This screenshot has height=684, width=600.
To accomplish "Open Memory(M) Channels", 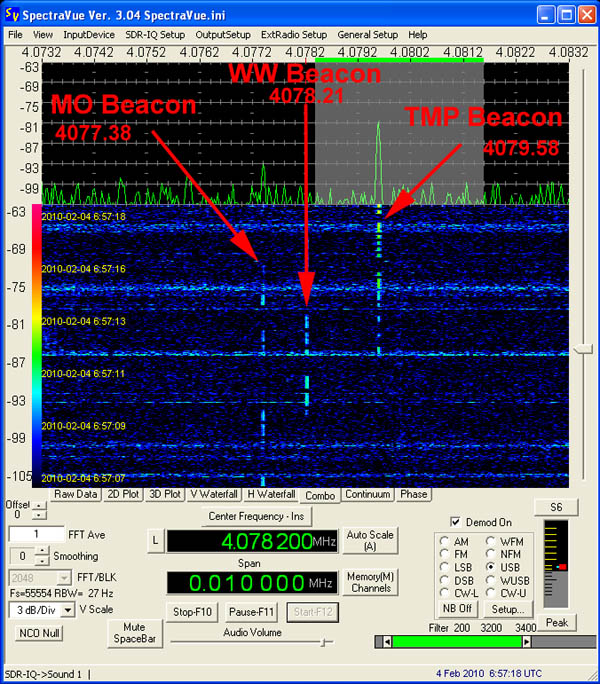I will [370, 582].
